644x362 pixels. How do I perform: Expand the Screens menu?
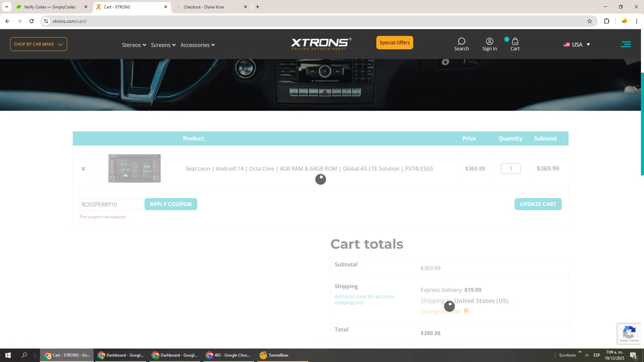(x=163, y=45)
